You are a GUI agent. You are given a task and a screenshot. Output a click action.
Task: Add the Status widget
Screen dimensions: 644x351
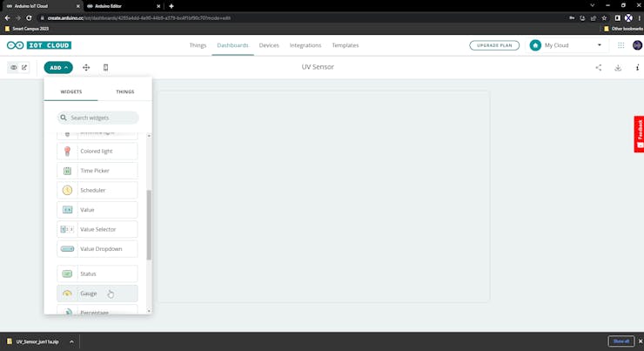click(x=97, y=273)
